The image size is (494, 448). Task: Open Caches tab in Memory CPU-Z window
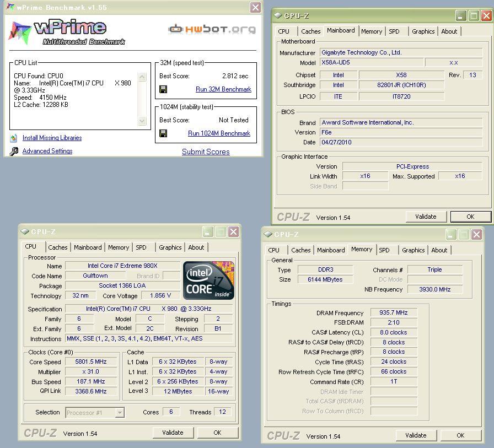pyautogui.click(x=301, y=250)
